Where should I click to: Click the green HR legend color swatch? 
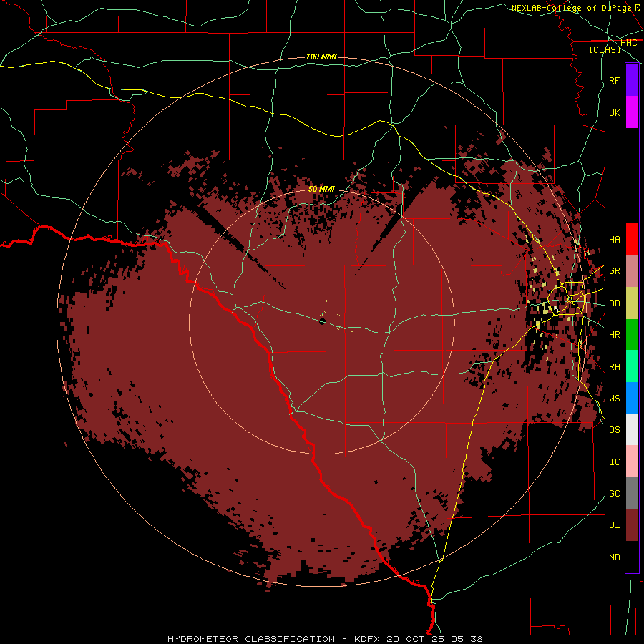(632, 335)
